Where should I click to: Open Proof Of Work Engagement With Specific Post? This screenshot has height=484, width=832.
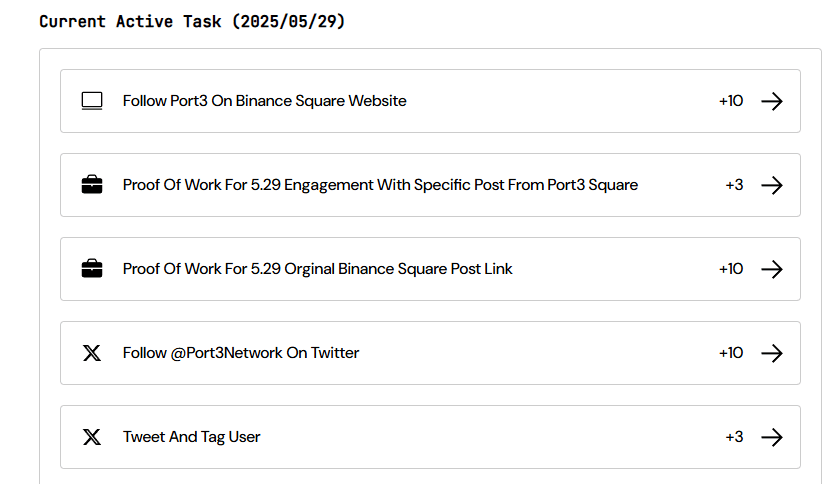coord(380,185)
